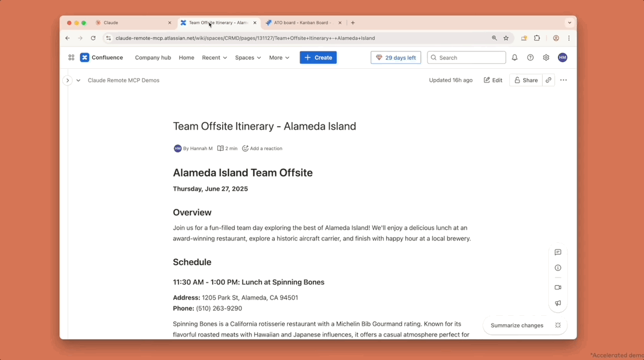Open the Confluence app switcher grid icon
Image resolution: width=644 pixels, height=360 pixels.
71,57
